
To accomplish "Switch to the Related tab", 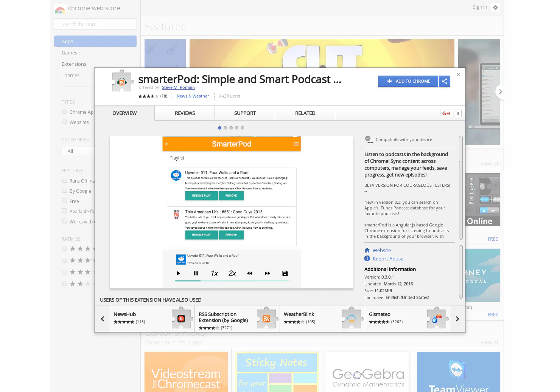I will point(305,113).
